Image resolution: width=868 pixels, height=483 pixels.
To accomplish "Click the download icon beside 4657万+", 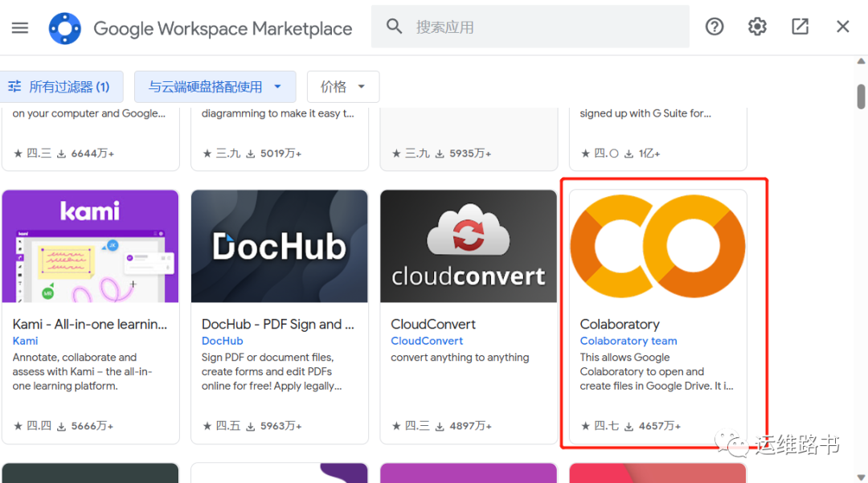I will pyautogui.click(x=628, y=427).
